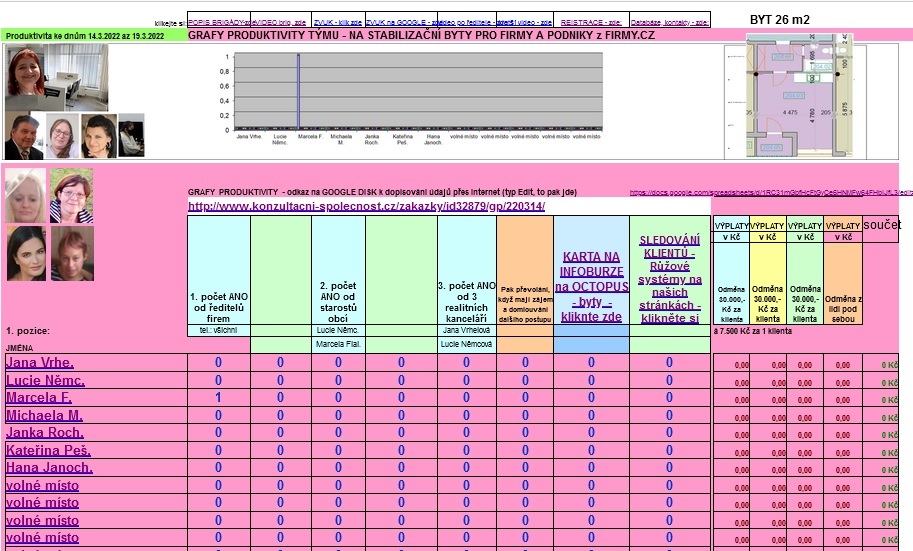913x551 pixels.
Task: Select the 1. pozice: label
Action: coord(28,331)
